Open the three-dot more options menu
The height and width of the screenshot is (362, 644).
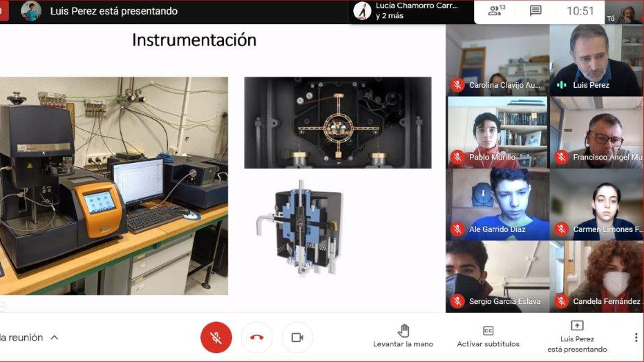(x=636, y=337)
